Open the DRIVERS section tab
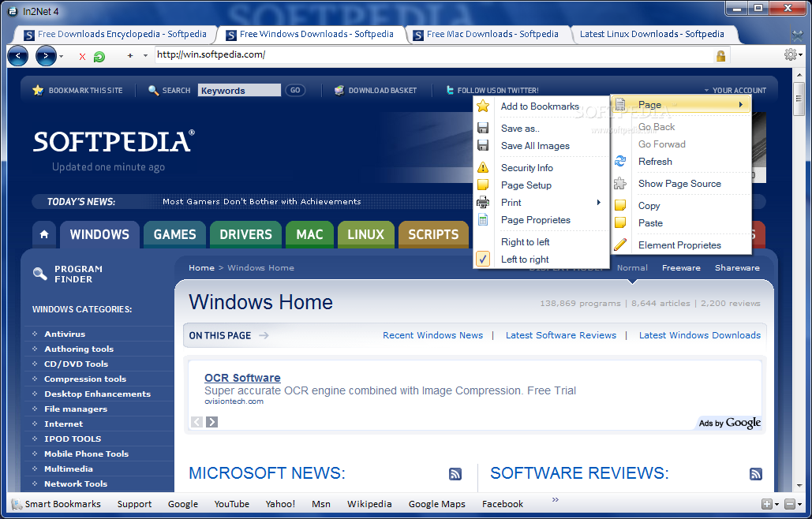 pyautogui.click(x=245, y=234)
